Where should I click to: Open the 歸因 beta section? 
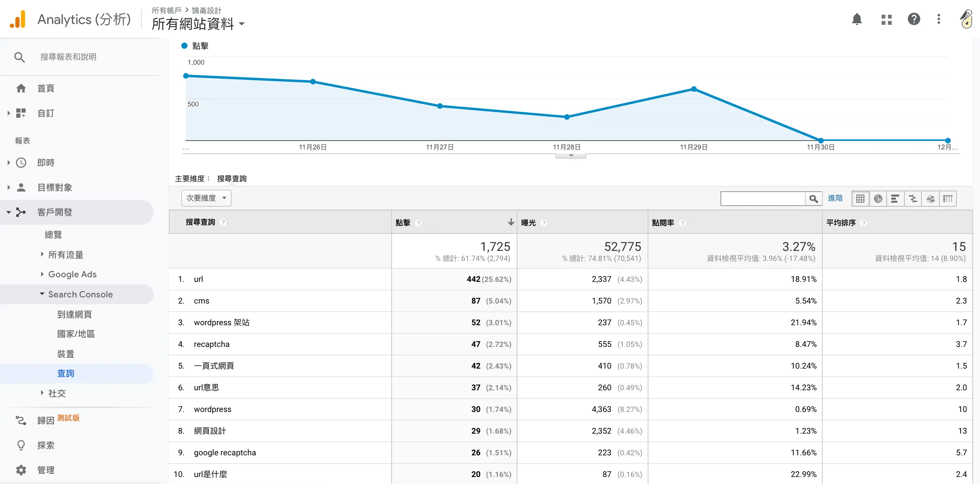46,420
